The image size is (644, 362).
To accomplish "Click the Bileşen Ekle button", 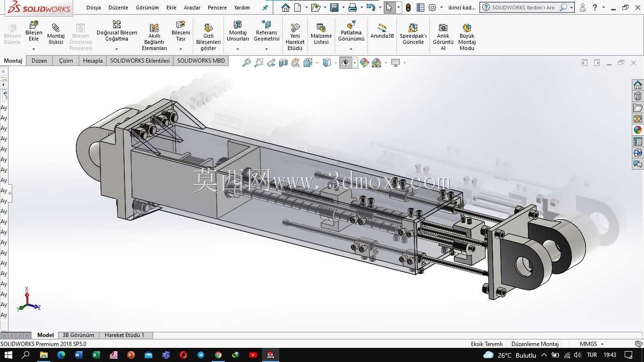I will click(x=34, y=34).
